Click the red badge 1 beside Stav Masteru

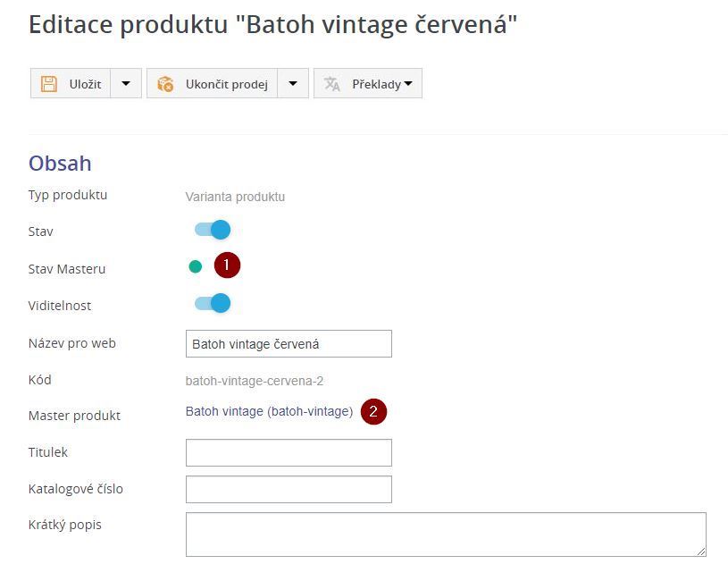[x=227, y=265]
